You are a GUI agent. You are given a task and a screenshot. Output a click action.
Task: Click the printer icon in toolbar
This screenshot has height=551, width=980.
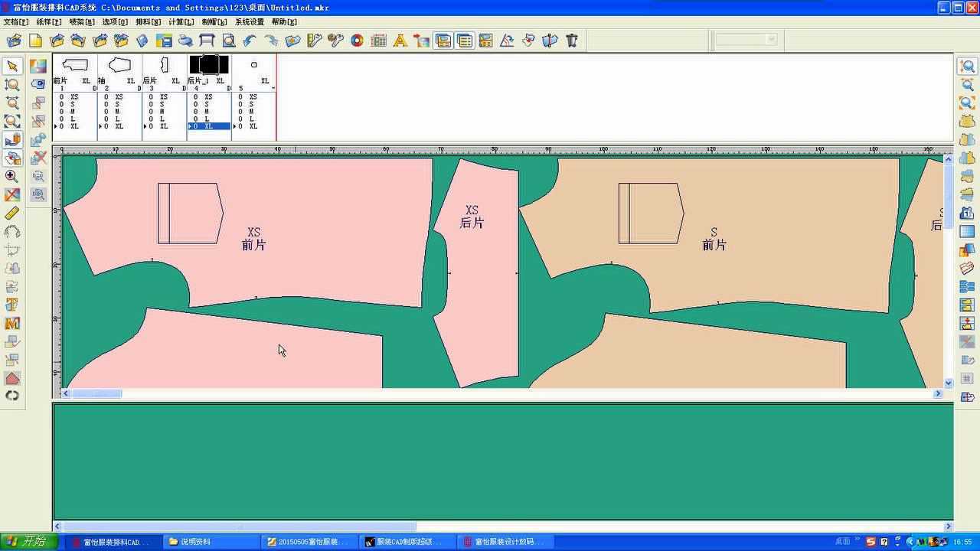coord(185,41)
